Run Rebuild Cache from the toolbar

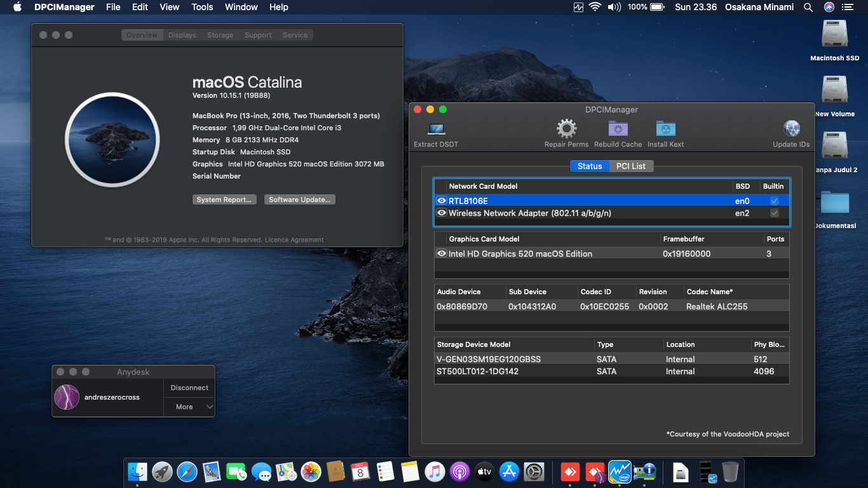point(617,129)
